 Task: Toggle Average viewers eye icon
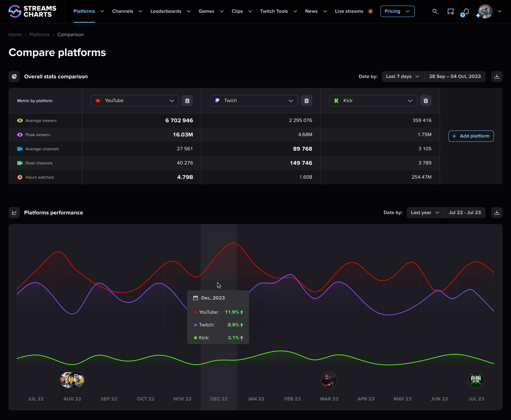pos(20,121)
